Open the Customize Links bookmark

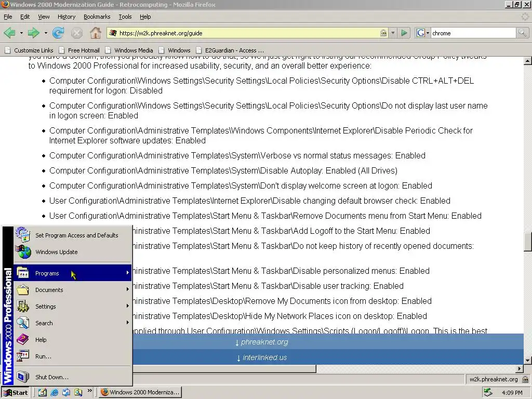pos(29,50)
